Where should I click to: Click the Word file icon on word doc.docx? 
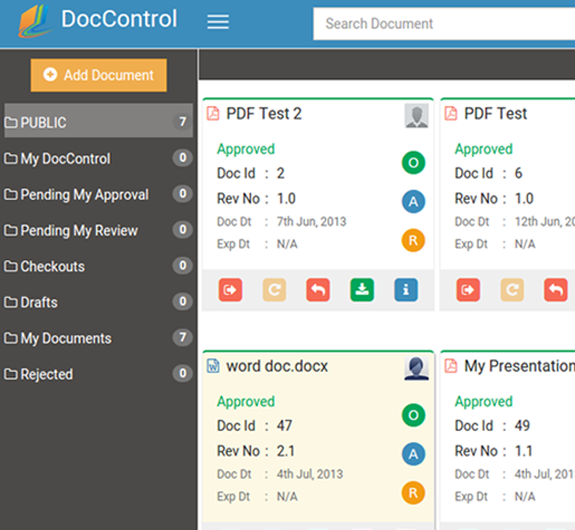pos(213,366)
